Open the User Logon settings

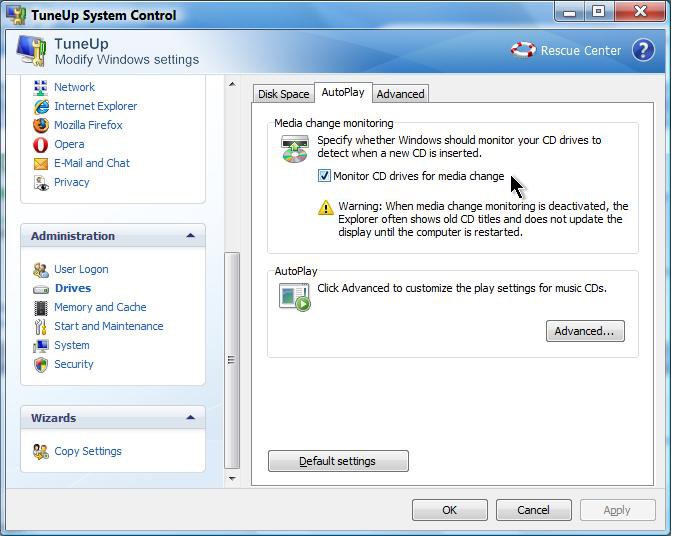pyautogui.click(x=81, y=270)
